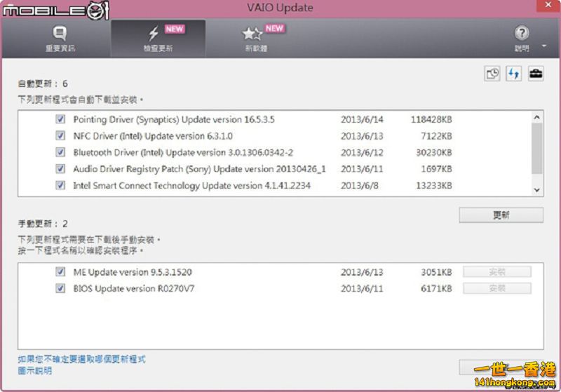The width and height of the screenshot is (561, 392).
Task: Click size value 118428KB
Action: tap(431, 119)
